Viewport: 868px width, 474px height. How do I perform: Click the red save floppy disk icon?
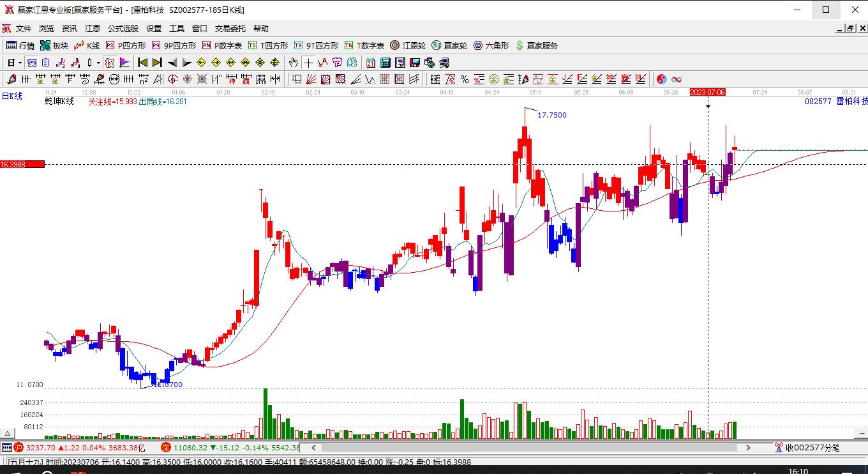click(x=414, y=63)
